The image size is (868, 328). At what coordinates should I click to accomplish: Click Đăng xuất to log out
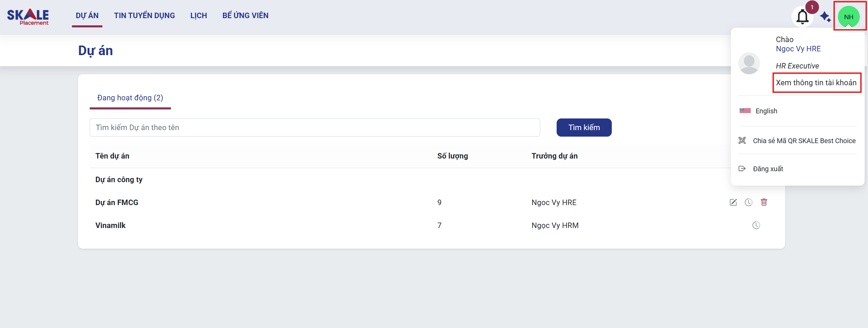pyautogui.click(x=768, y=169)
